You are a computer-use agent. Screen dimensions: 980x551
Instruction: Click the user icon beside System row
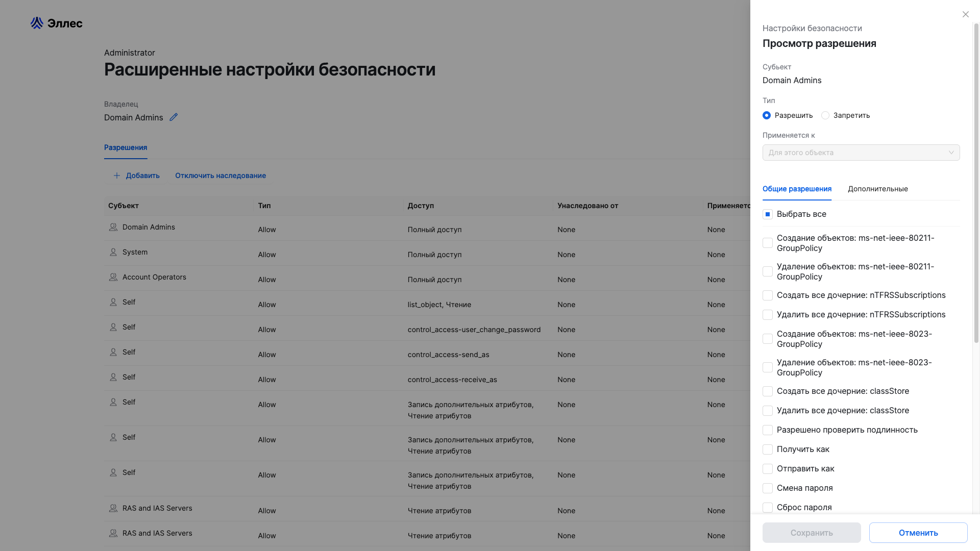[113, 252]
